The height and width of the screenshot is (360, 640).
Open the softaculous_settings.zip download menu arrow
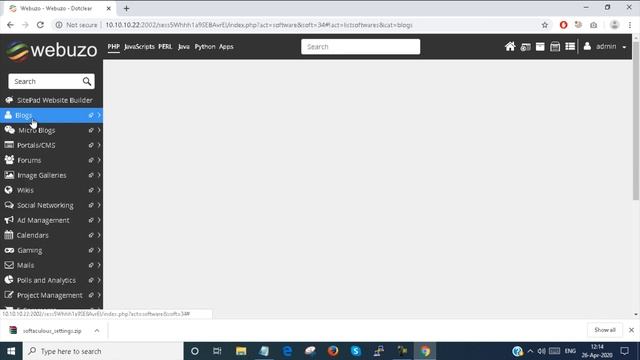click(x=97, y=331)
